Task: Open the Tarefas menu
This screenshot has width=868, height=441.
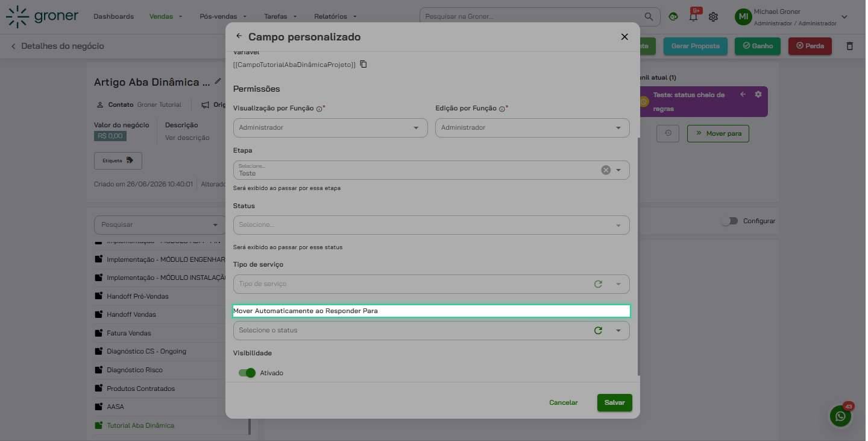Action: (280, 16)
